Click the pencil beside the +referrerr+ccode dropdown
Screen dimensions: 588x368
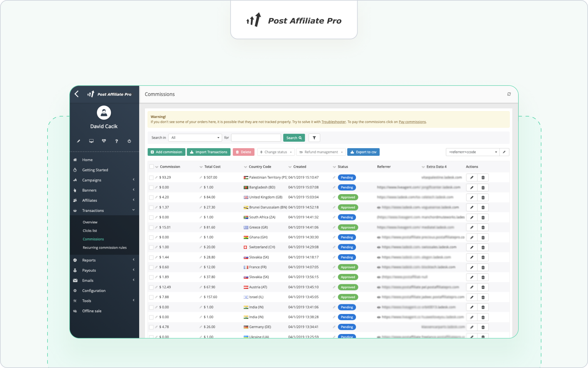[x=504, y=152]
